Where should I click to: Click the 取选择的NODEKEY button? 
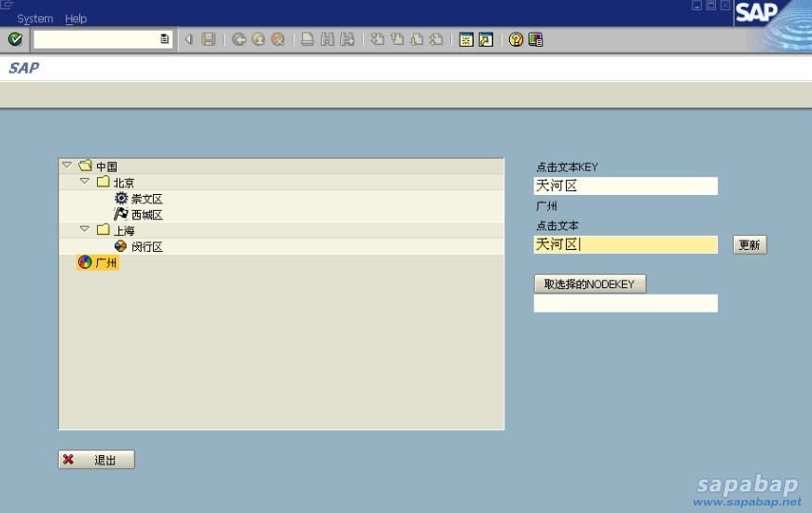pos(590,284)
